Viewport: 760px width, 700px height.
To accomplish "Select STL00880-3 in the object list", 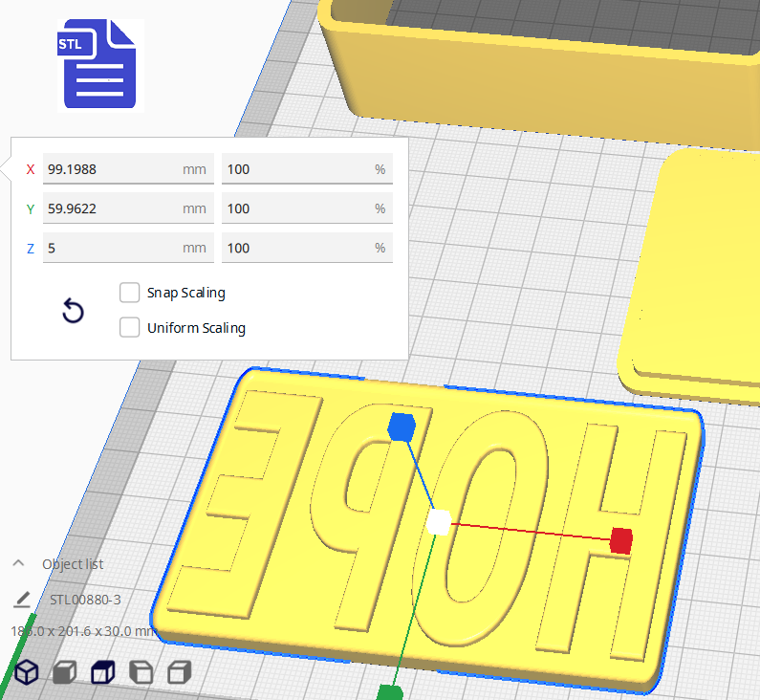I will [85, 600].
